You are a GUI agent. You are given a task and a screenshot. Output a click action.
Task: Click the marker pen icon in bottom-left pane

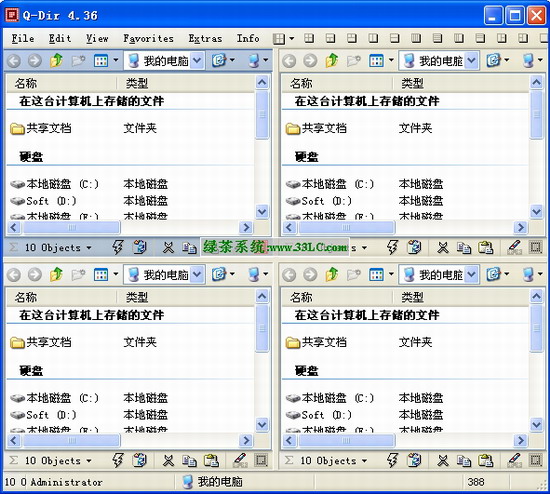(x=240, y=460)
